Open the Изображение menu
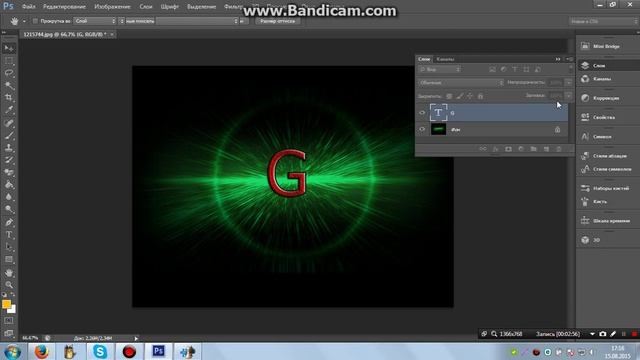Viewport: 640px width, 360px height. pyautogui.click(x=112, y=7)
